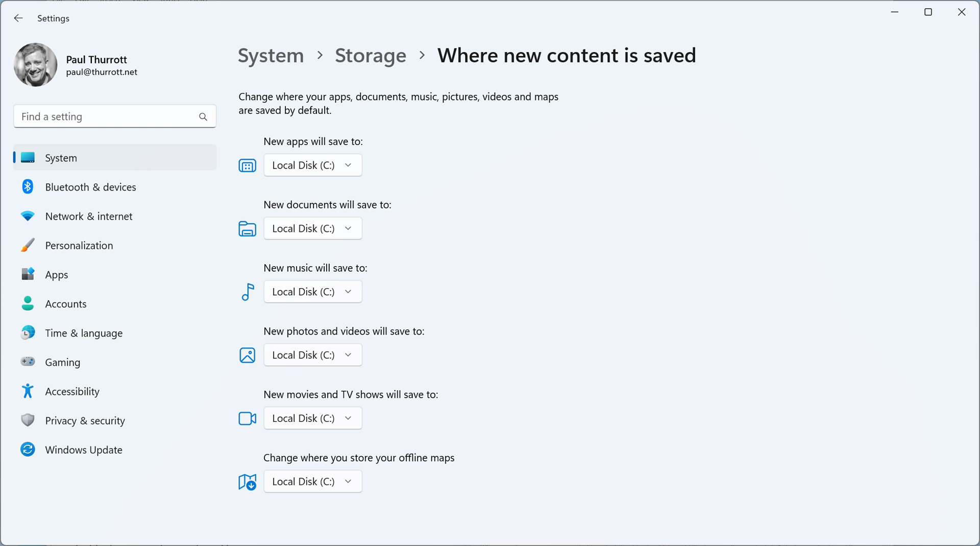Click the System breadcrumb link
Viewport: 980px width, 546px height.
271,56
